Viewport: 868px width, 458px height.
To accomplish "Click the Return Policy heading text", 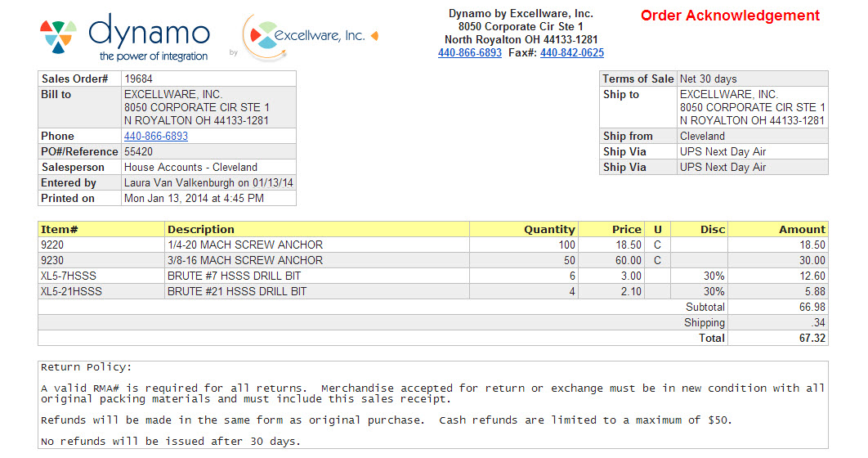I will (x=86, y=368).
